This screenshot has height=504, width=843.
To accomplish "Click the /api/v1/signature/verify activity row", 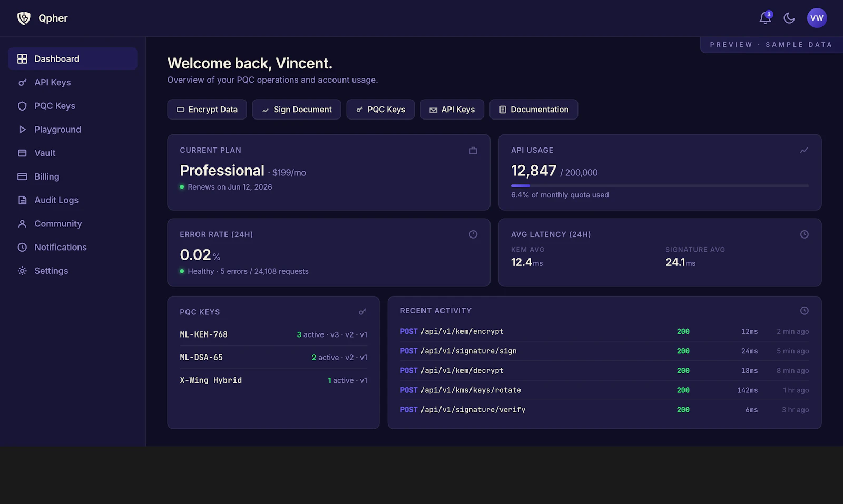I will tap(604, 409).
